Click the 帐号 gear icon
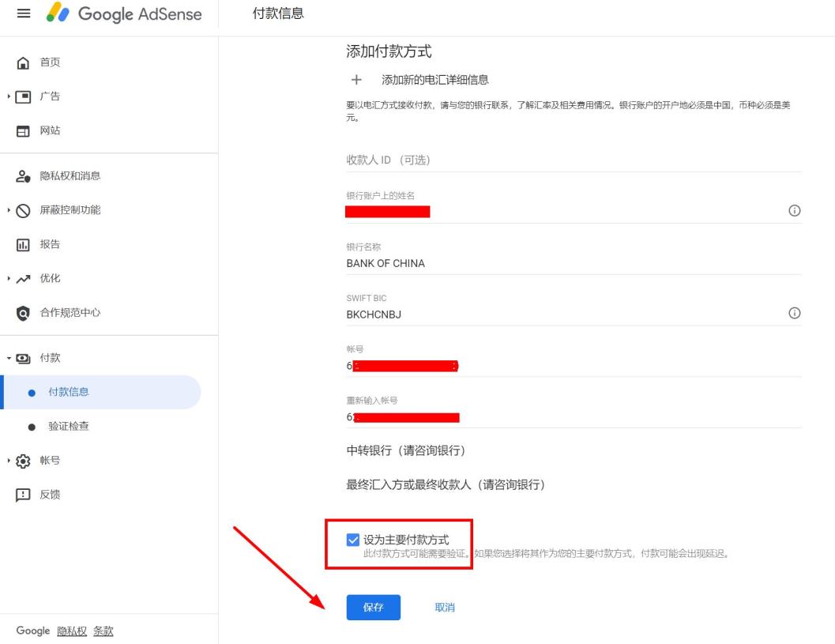The height and width of the screenshot is (644, 835). click(23, 461)
